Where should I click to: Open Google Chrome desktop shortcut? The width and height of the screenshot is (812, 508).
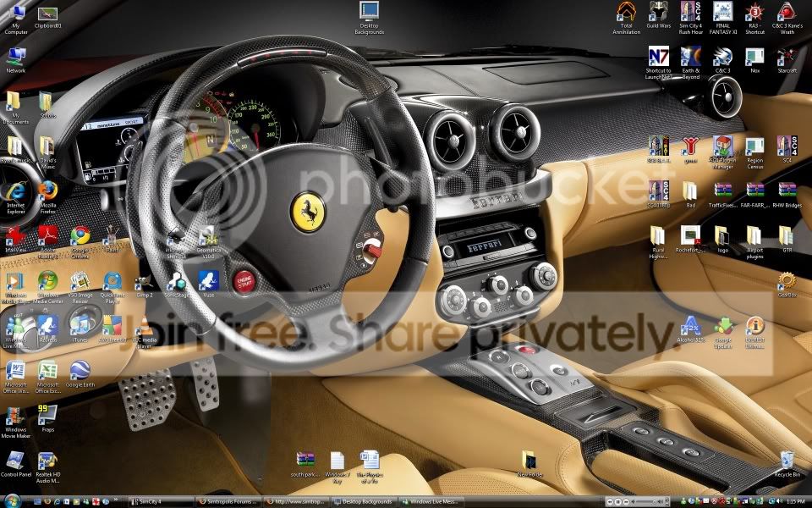[x=80, y=243]
